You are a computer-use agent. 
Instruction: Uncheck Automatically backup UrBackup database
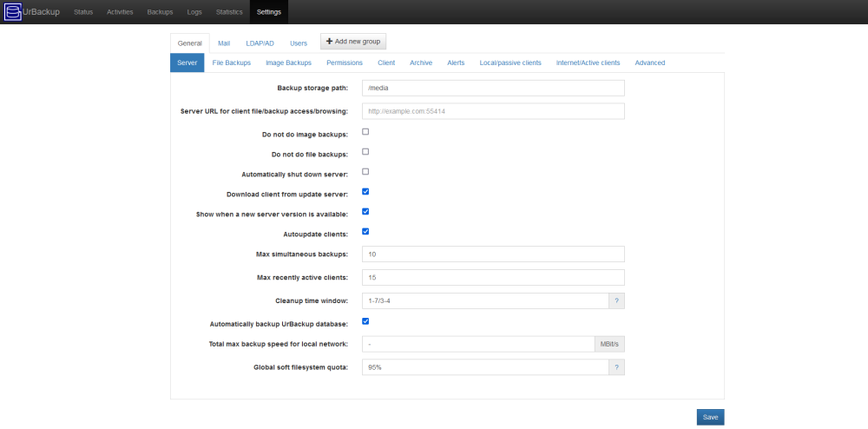tap(365, 321)
